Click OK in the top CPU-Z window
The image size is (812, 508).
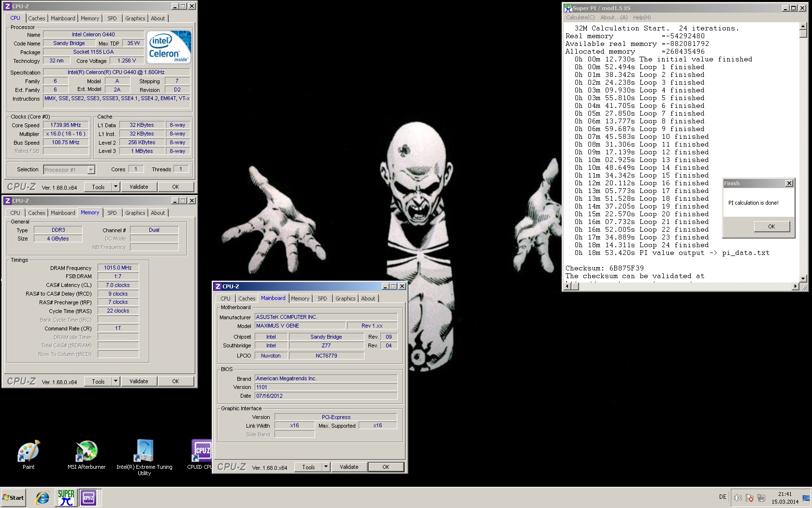pos(175,187)
